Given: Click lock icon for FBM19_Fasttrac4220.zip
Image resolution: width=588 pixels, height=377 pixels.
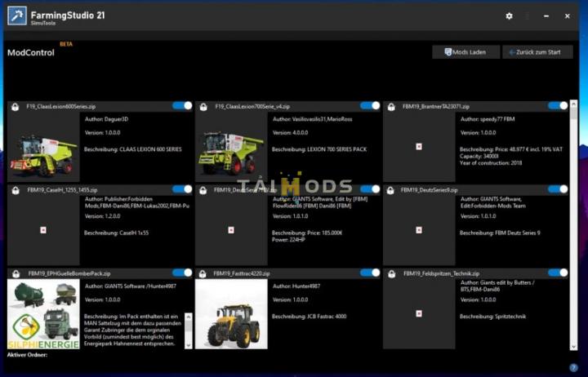Looking at the screenshot, I should (x=203, y=274).
